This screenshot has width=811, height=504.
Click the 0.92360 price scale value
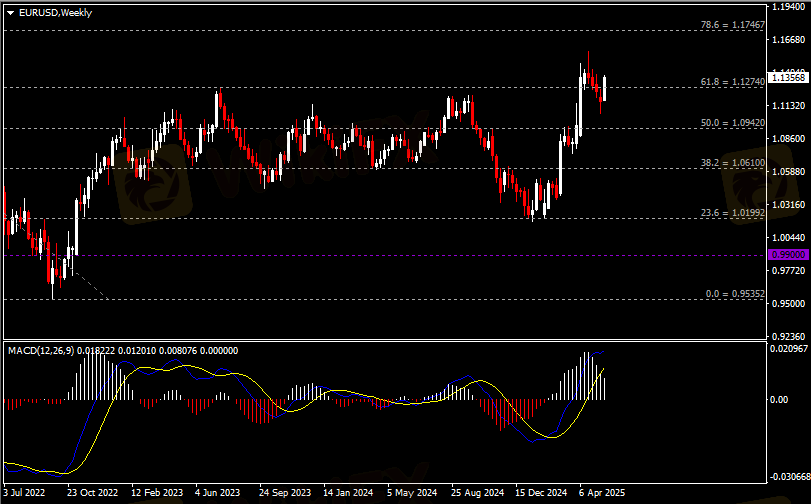click(789, 336)
